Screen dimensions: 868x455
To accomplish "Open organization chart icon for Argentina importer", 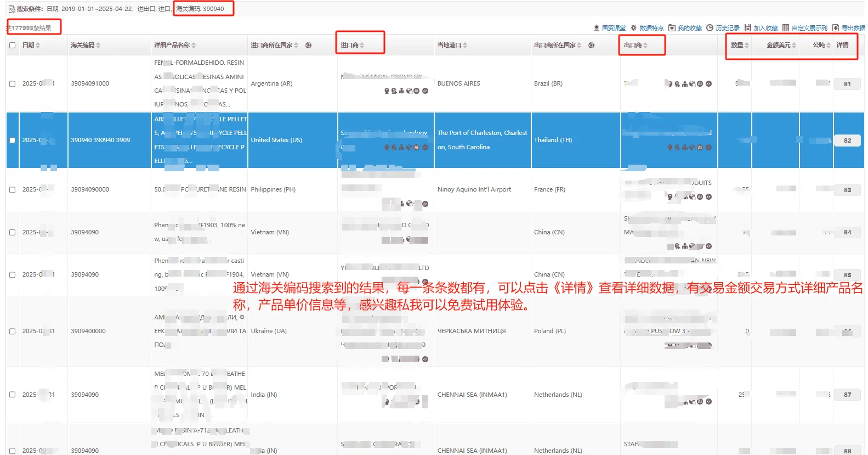I will click(401, 91).
